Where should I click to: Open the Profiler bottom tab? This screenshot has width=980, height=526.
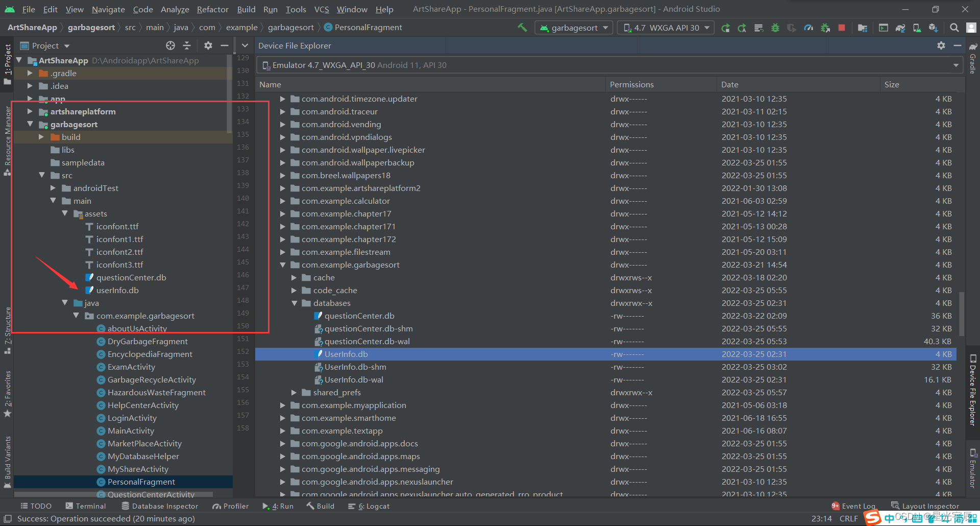pyautogui.click(x=231, y=506)
